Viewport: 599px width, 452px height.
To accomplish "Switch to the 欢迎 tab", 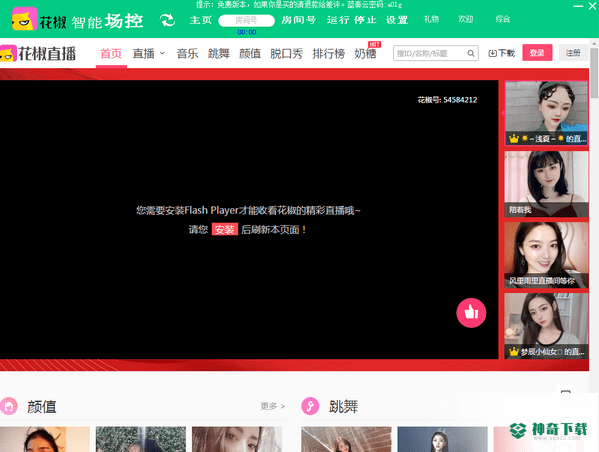I will 466,19.
